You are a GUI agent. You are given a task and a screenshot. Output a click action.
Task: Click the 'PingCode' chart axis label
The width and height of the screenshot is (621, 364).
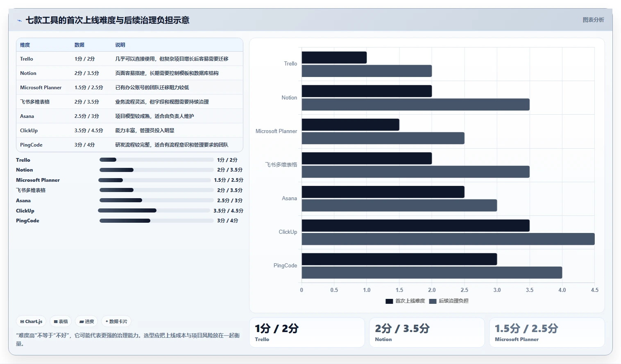point(285,266)
